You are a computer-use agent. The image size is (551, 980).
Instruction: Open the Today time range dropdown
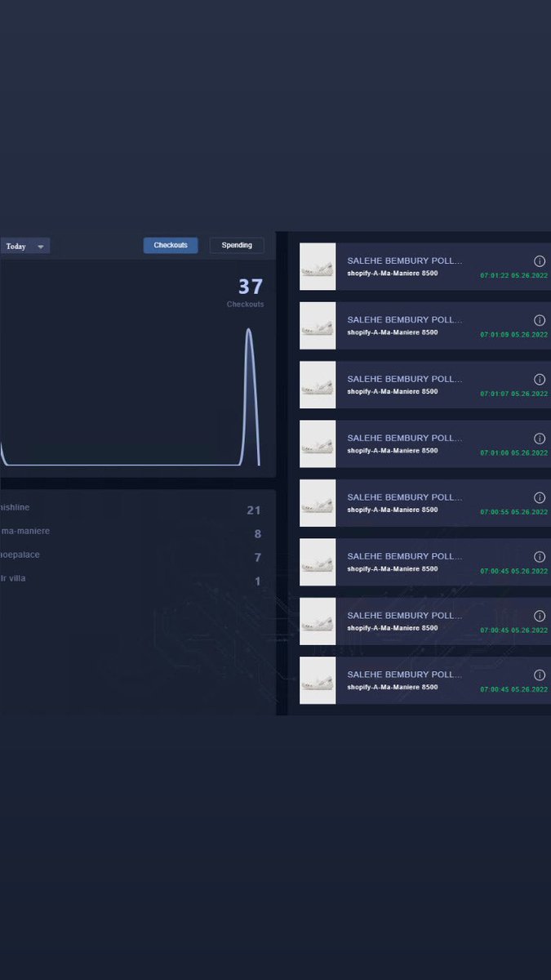24,246
